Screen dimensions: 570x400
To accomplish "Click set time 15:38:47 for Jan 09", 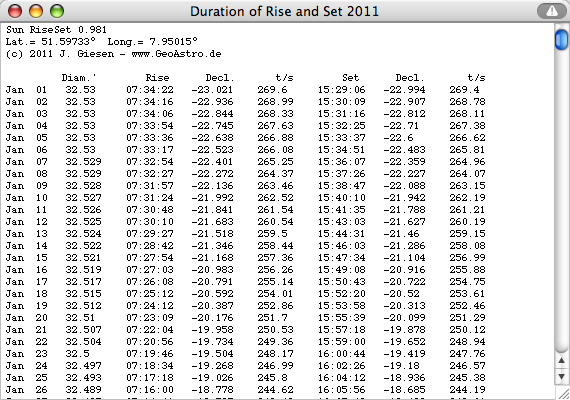I will pos(342,186).
